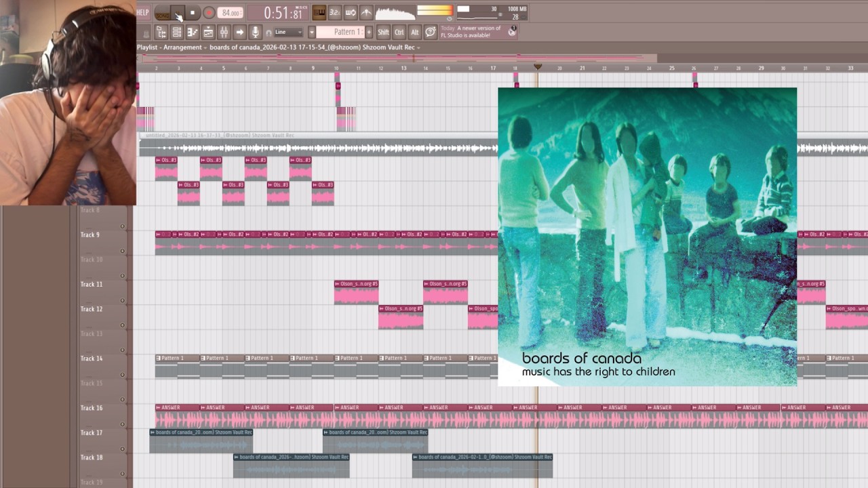Arm the red Record button
The image size is (868, 488).
click(x=209, y=13)
